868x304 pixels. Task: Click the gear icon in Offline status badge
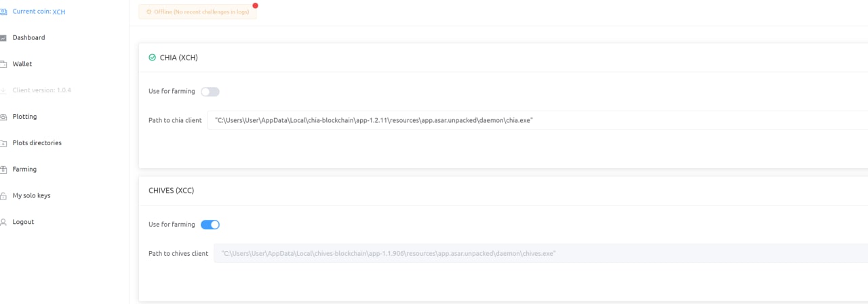149,12
